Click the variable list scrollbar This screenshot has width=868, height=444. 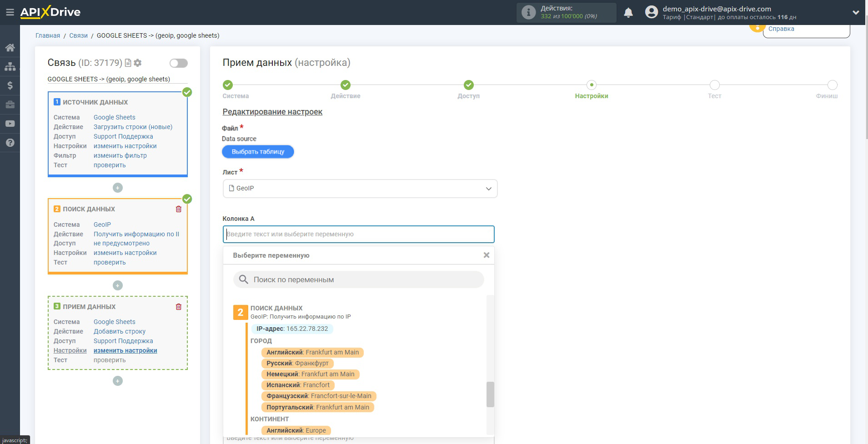[x=490, y=394]
